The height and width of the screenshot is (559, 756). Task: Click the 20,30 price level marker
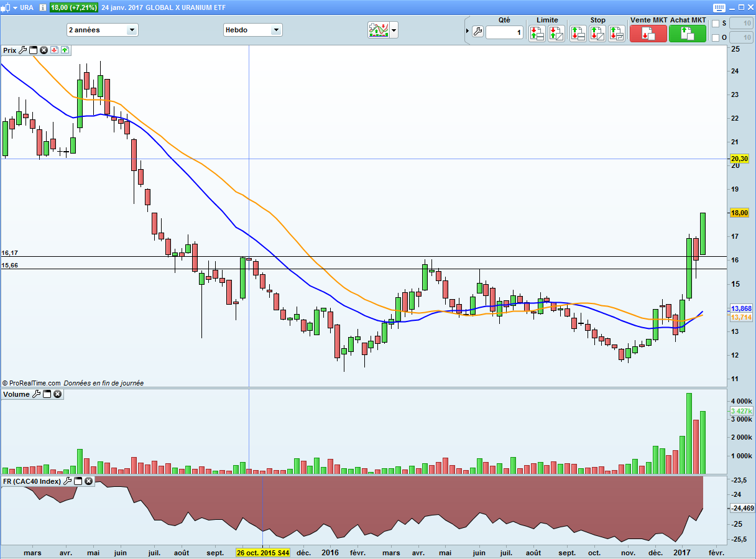click(739, 159)
